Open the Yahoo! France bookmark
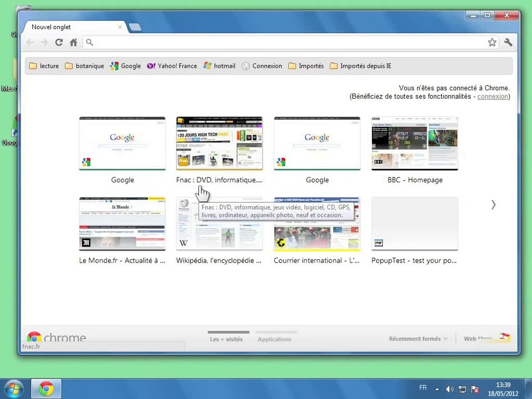This screenshot has height=399, width=532. (172, 66)
